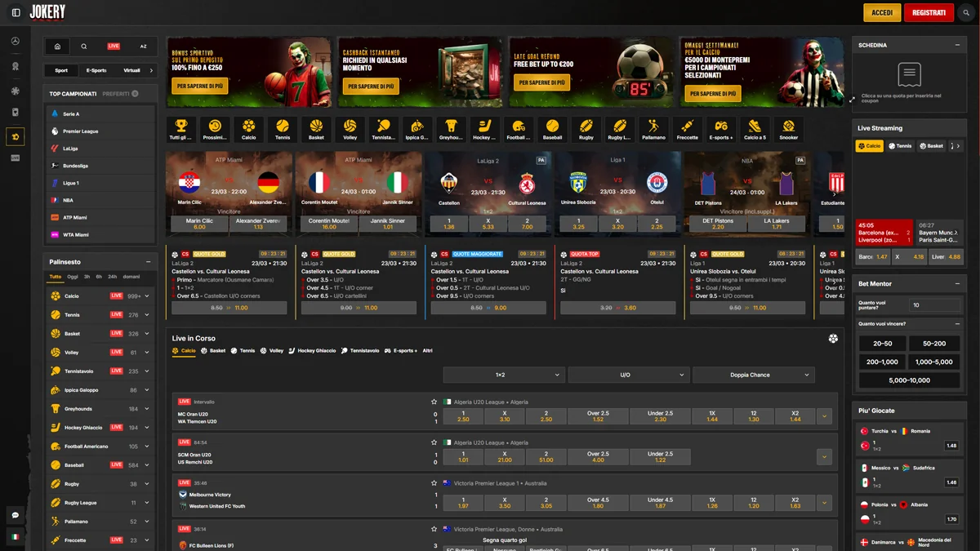The height and width of the screenshot is (551, 980).
Task: Open the Premier League link in Top Campionati
Action: [101, 131]
